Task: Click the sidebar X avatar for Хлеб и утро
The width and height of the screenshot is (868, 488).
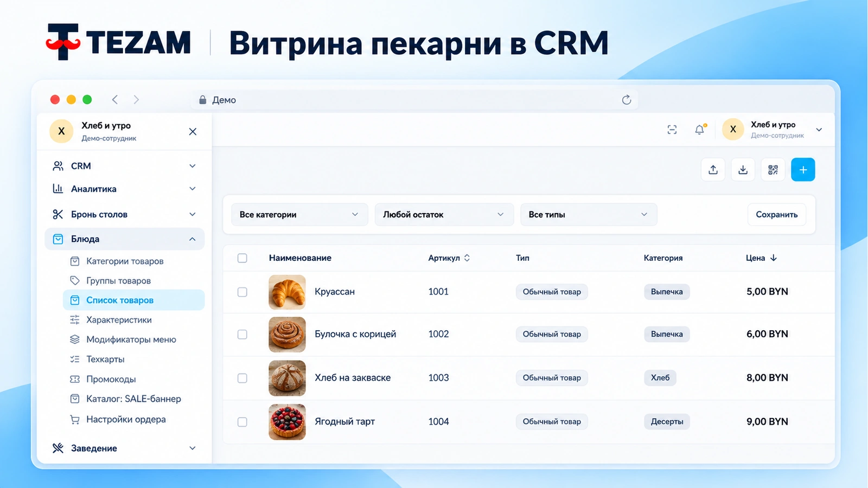Action: (x=61, y=131)
